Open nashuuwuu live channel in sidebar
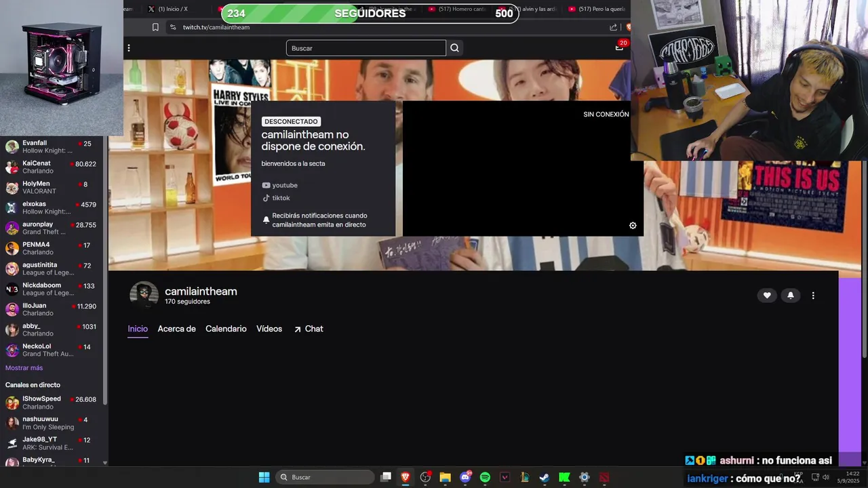868x488 pixels. point(51,423)
